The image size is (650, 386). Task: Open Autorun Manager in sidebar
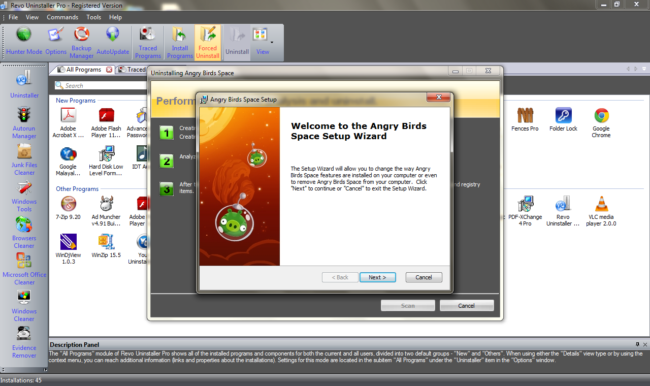coord(24,123)
